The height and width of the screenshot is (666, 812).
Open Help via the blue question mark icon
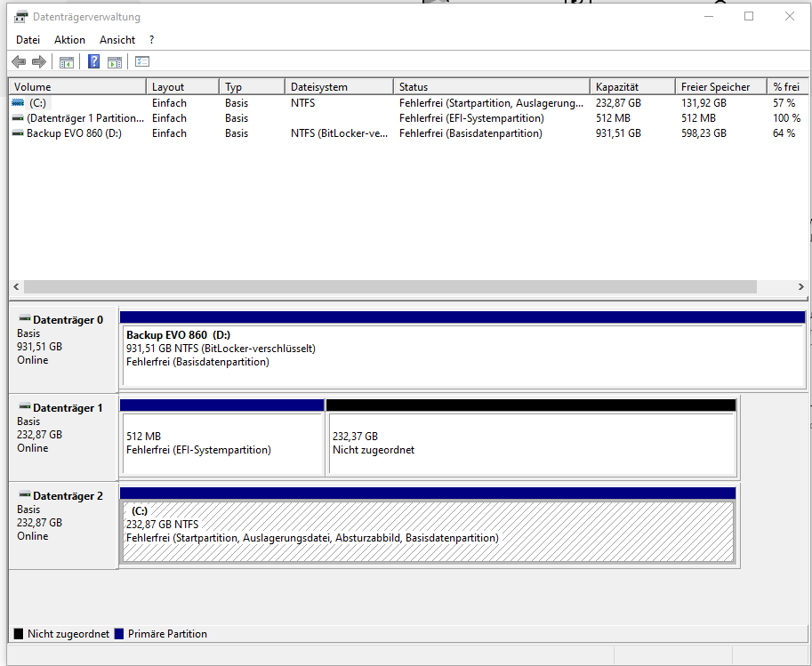93,61
